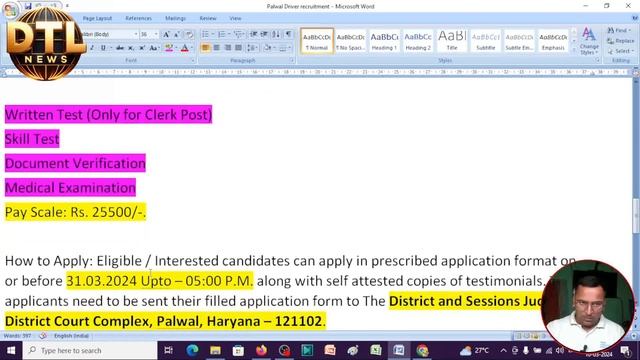
Task: Click the Replace button
Action: tap(620, 41)
